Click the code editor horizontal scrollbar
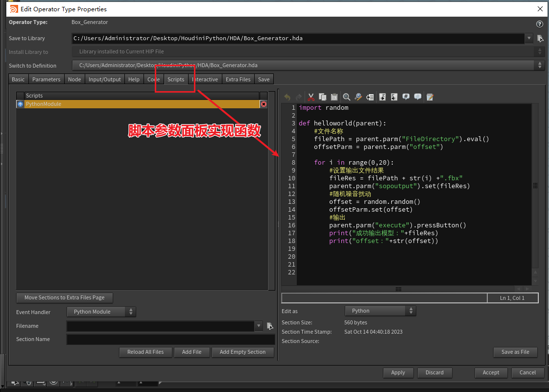The width and height of the screenshot is (549, 392). tap(399, 289)
